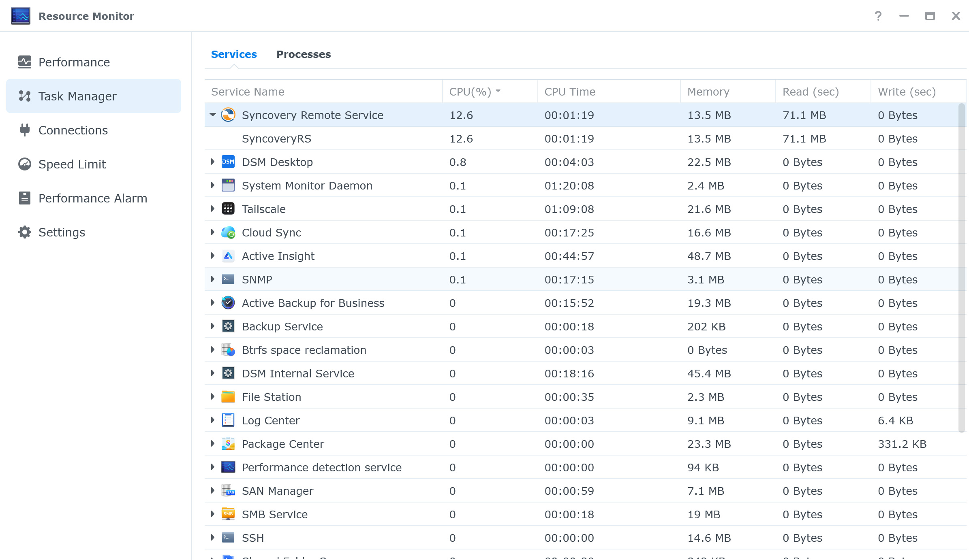
Task: Sort by the Read (sec) column header
Action: 823,92
